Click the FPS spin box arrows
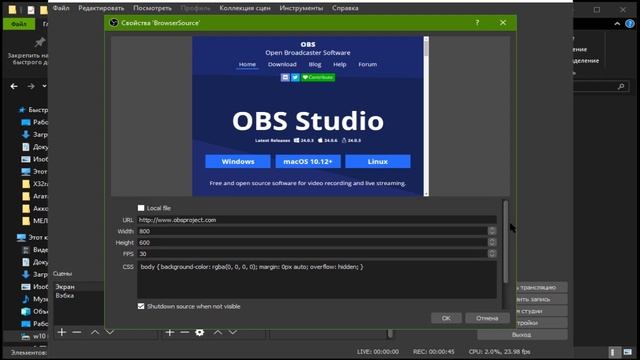640x360 pixels. [x=492, y=253]
